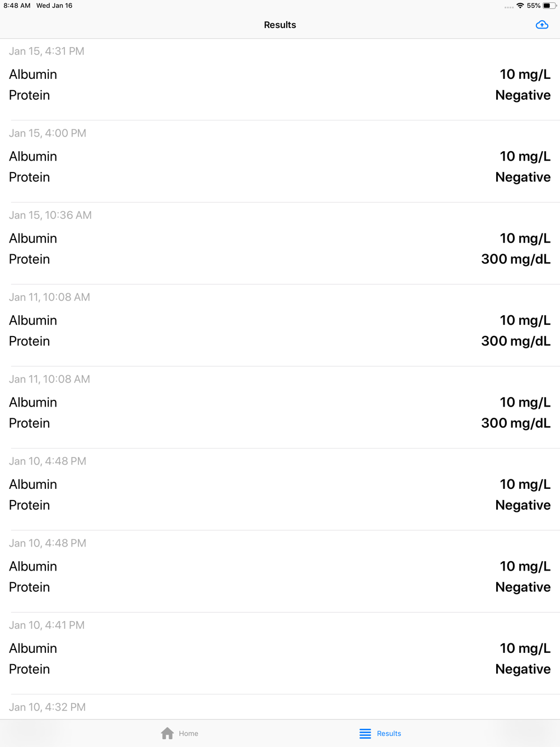560x747 pixels.
Task: Tap Negative protein value for Jan 10, 4:41 PM
Action: pos(523,669)
